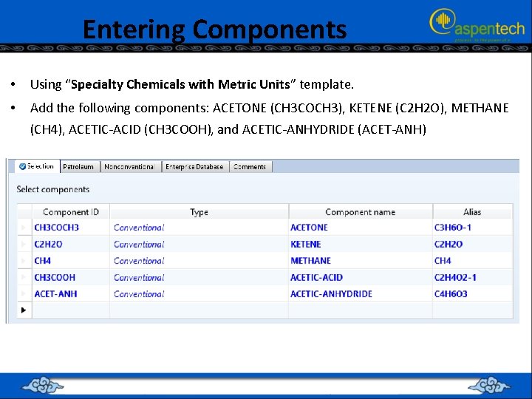
Task: Select the CH3COCH3 row using its row marker
Action: pyautogui.click(x=24, y=228)
